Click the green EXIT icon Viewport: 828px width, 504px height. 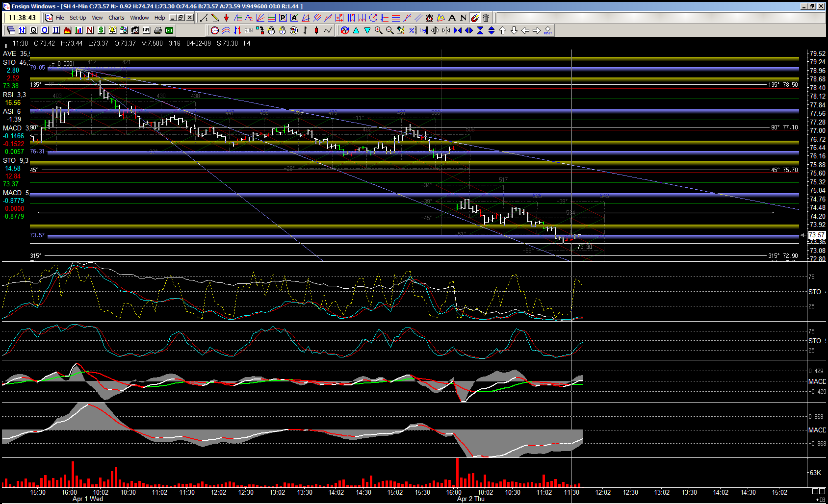coord(169,30)
